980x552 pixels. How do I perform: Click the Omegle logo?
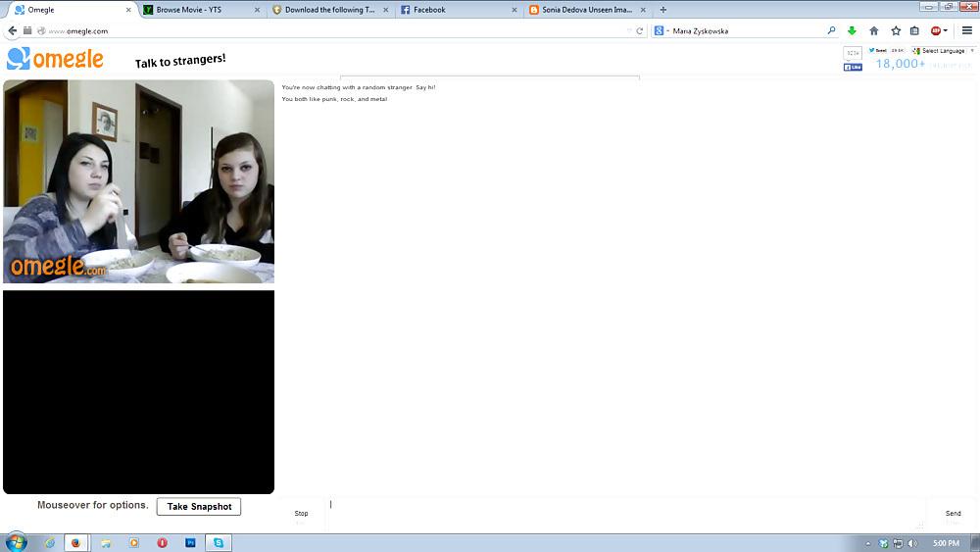[55, 60]
